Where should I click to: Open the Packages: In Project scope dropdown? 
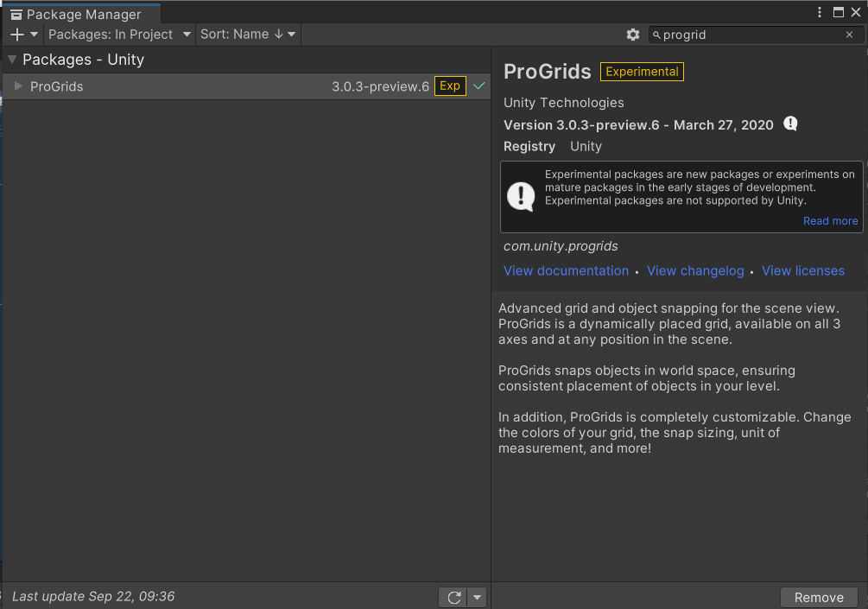119,35
